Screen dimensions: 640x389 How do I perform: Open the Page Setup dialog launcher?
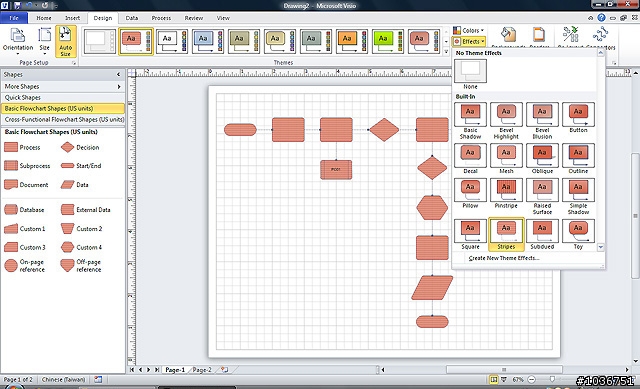[x=74, y=63]
